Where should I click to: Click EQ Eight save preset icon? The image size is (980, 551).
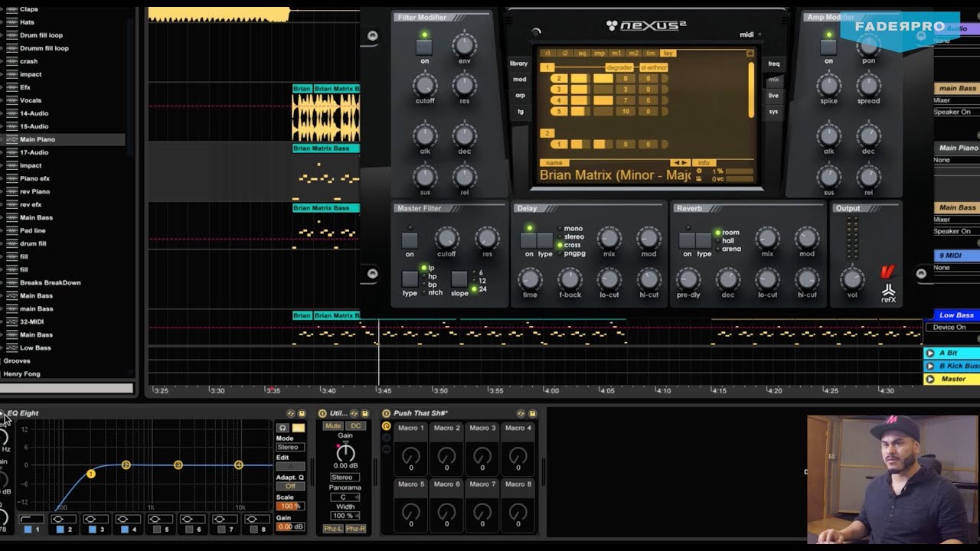[302, 413]
